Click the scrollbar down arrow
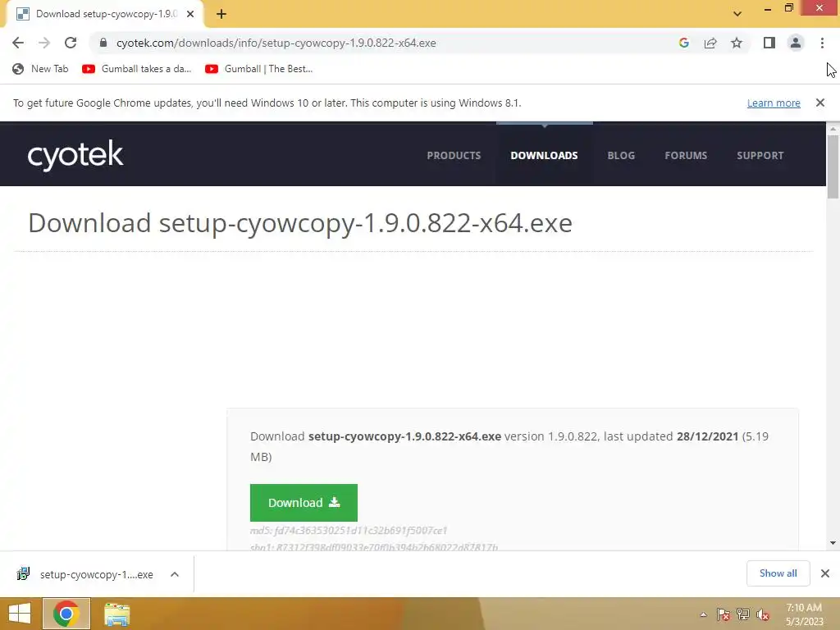The image size is (840, 630). pyautogui.click(x=833, y=543)
